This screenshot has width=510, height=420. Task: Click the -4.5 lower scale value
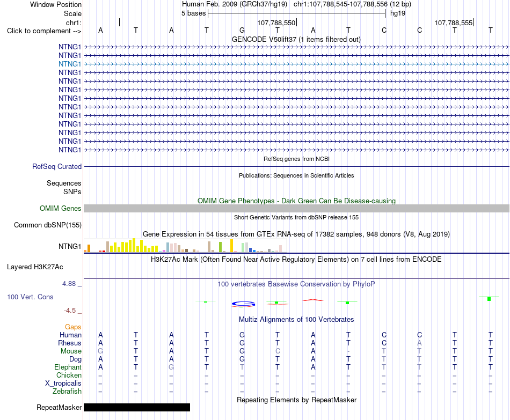pos(70,311)
